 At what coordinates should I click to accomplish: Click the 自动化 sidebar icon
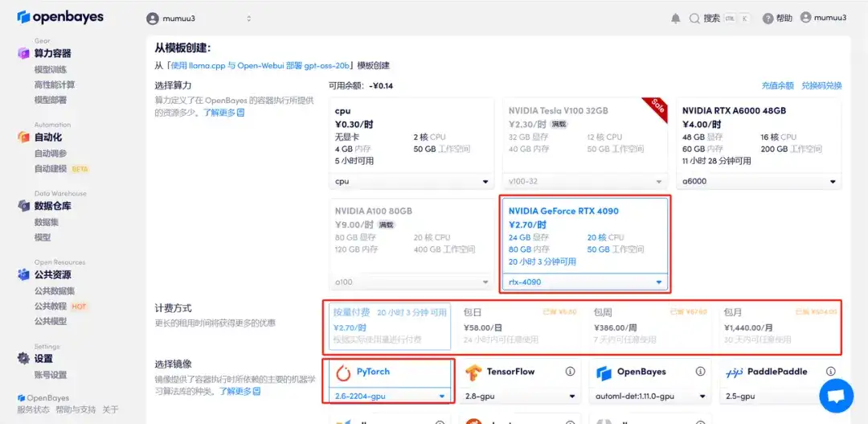pyautogui.click(x=23, y=137)
